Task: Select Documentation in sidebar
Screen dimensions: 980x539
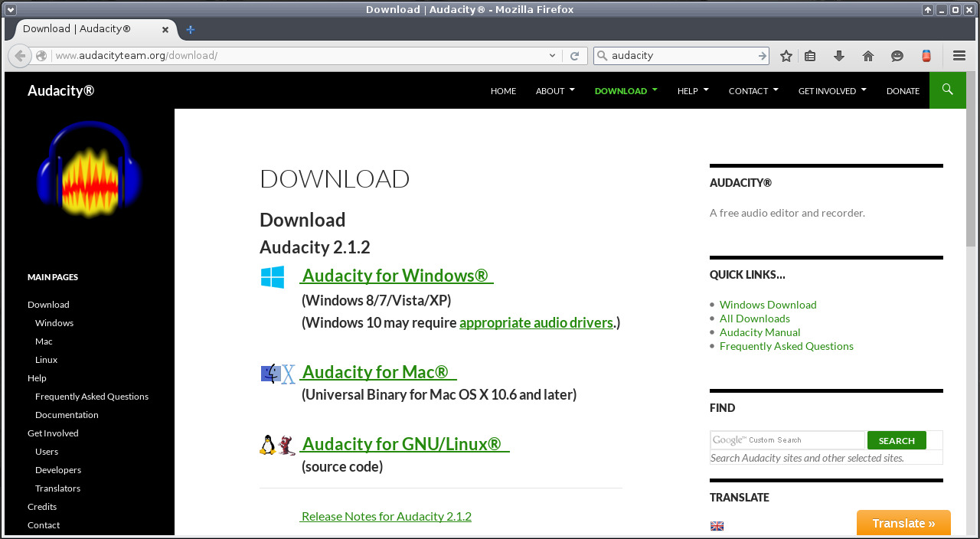Action: click(67, 415)
